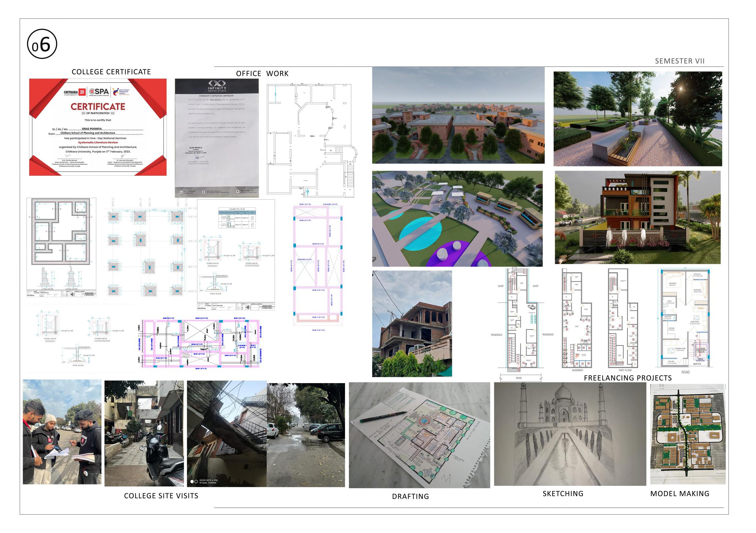Click the SEMESTER VII header text
Image resolution: width=756 pixels, height=533 pixels.
679,61
